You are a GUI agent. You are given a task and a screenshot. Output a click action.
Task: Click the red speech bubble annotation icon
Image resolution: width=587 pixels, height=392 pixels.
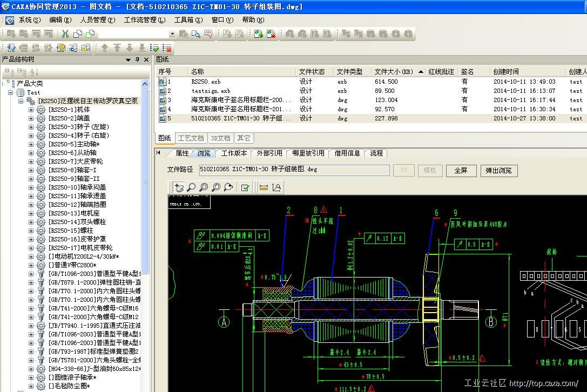tap(208, 34)
